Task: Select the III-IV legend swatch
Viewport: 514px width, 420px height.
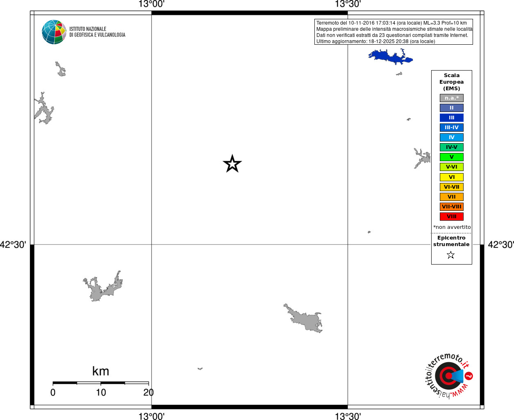Action: coord(452,128)
